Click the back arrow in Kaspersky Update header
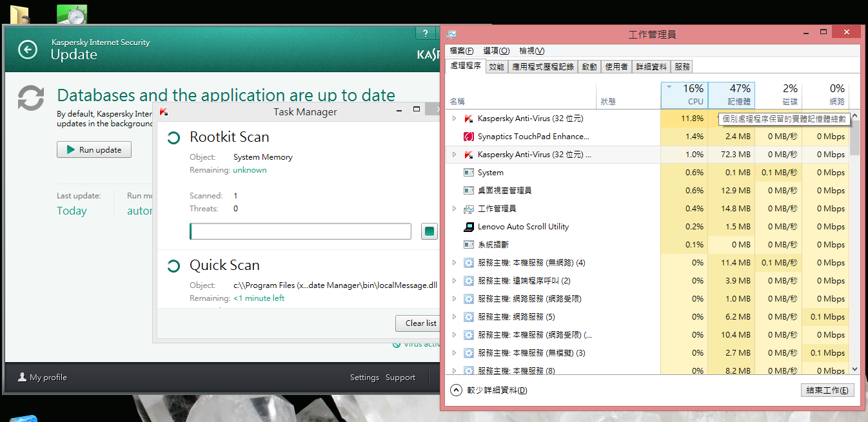The height and width of the screenshot is (422, 868). click(28, 50)
